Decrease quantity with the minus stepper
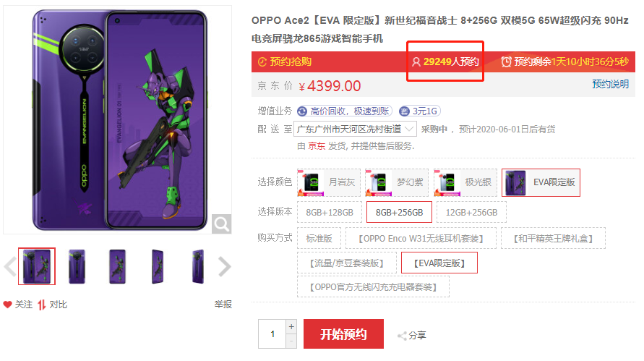The width and height of the screenshot is (644, 361). click(x=291, y=341)
